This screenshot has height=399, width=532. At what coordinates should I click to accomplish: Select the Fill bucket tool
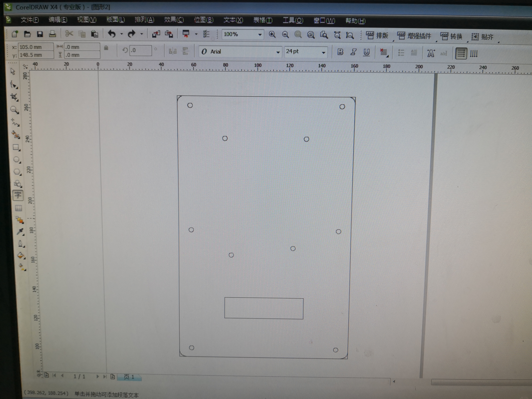click(21, 255)
